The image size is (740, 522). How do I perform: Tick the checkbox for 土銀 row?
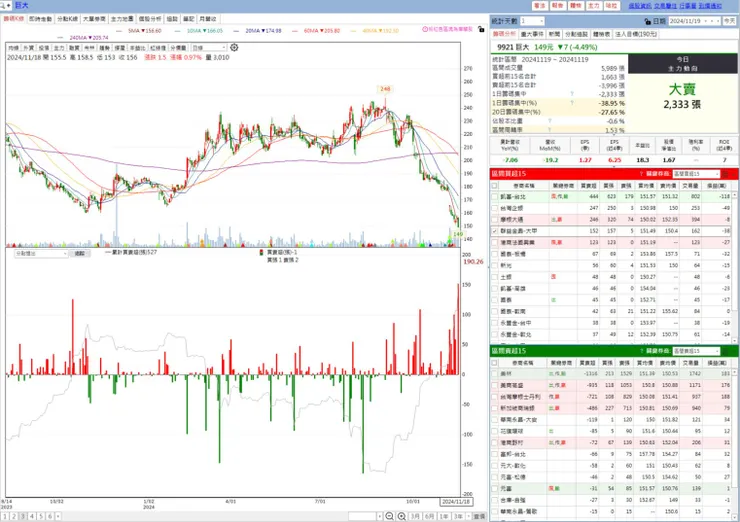point(494,277)
